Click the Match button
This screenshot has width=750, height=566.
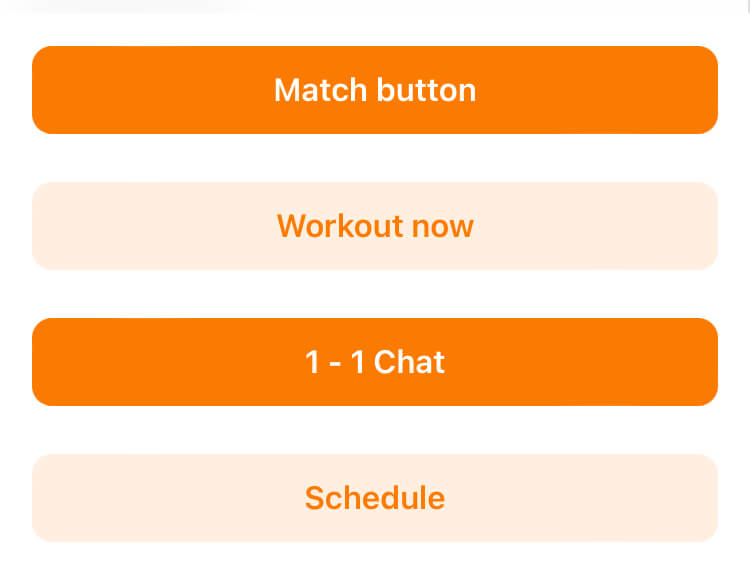tap(375, 90)
